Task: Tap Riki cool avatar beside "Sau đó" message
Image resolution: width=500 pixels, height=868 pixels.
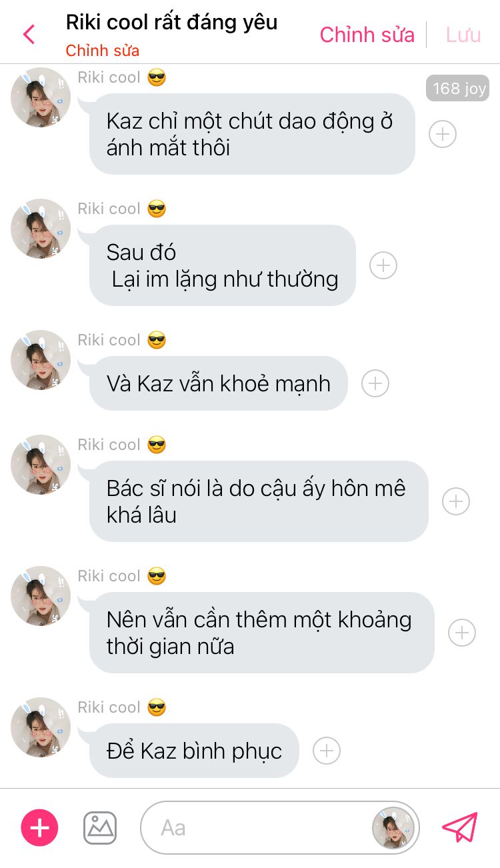Action: [41, 229]
